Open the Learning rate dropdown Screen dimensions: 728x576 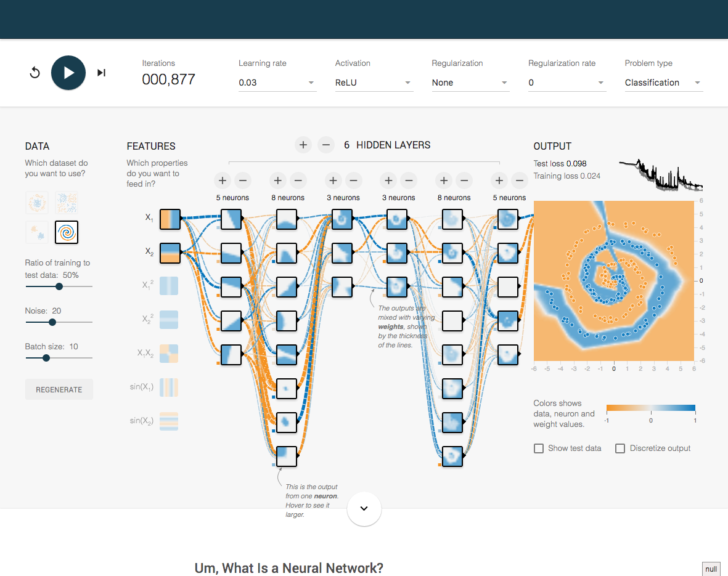[277, 83]
